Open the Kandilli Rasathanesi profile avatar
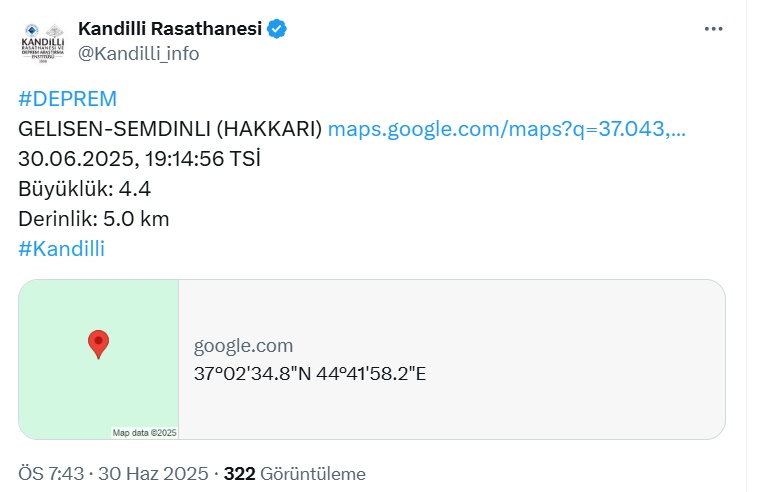This screenshot has height=492, width=759. pos(43,43)
